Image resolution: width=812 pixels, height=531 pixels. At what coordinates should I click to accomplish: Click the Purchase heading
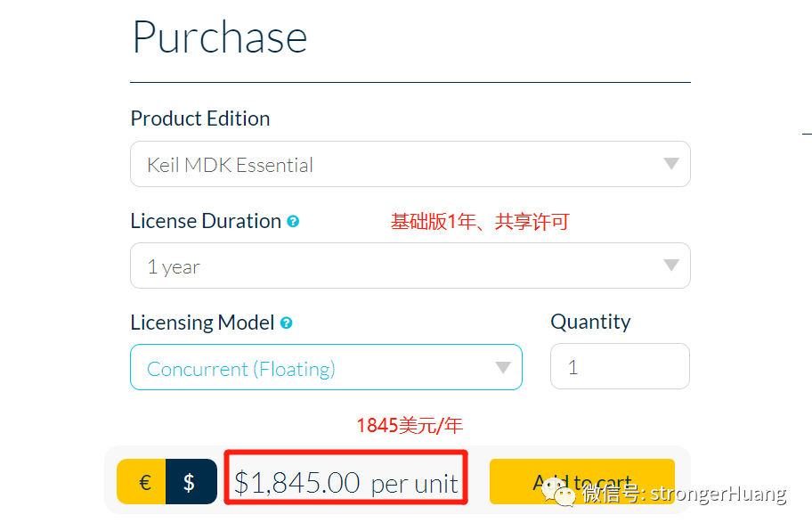point(220,37)
